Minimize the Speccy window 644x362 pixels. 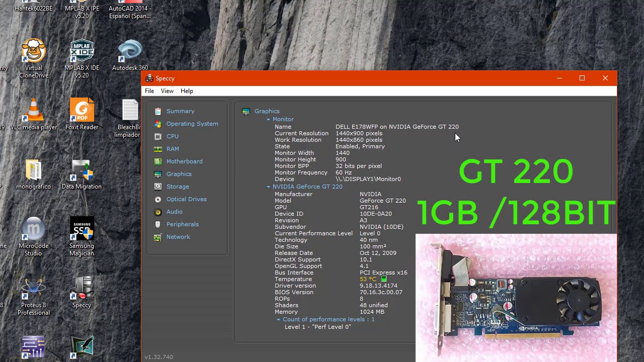tap(559, 78)
